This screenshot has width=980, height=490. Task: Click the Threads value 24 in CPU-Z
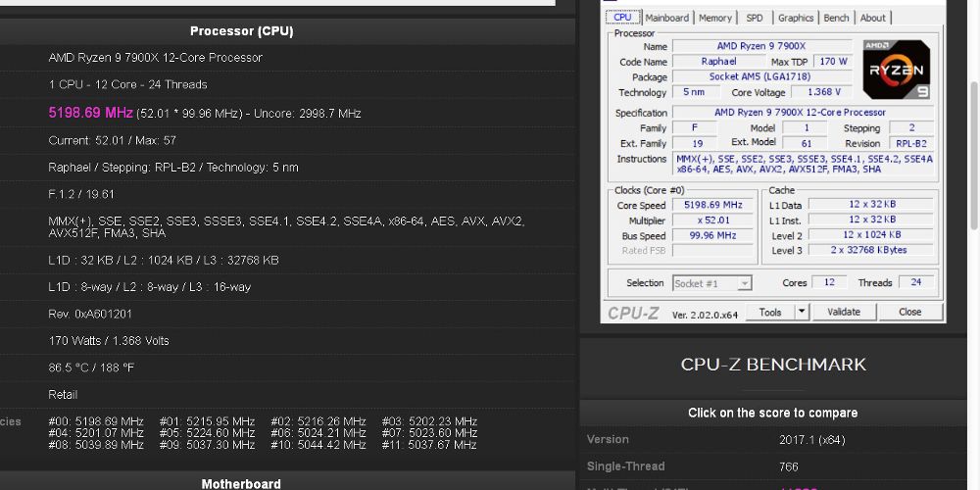point(915,282)
